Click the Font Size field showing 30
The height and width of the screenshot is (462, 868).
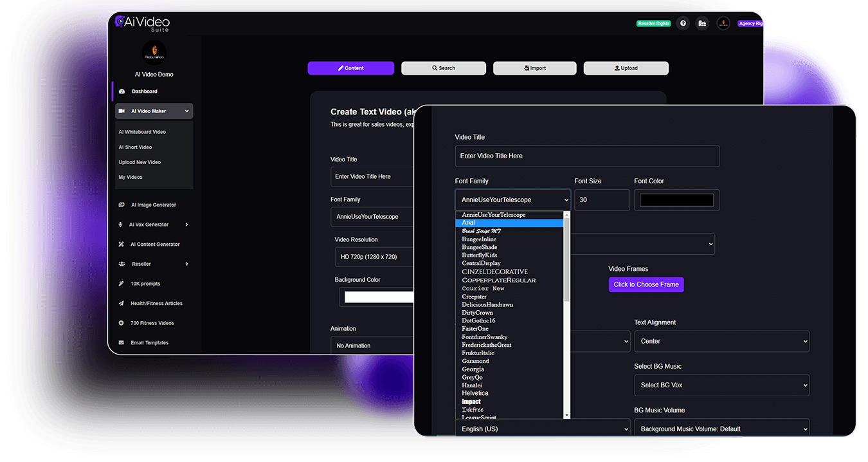[602, 199]
